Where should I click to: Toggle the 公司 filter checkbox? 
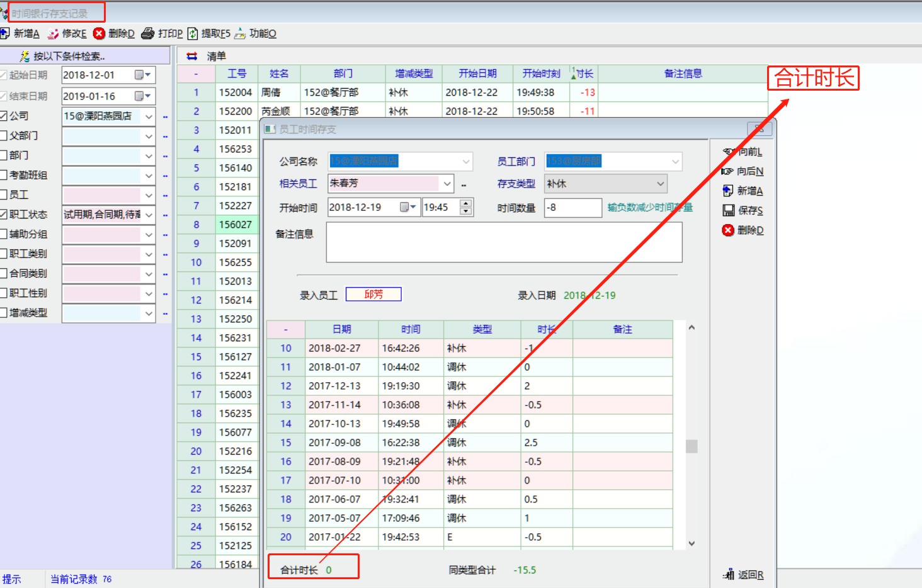point(4,116)
